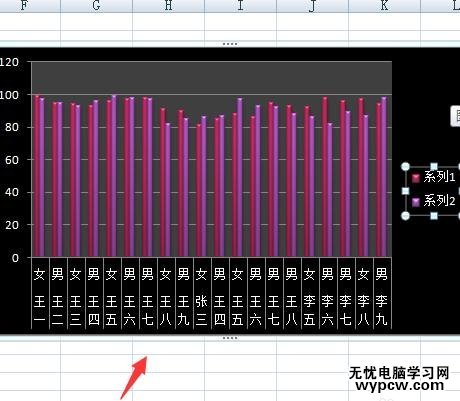Select the value axis label 40
The width and height of the screenshot is (460, 401).
[x=12, y=192]
